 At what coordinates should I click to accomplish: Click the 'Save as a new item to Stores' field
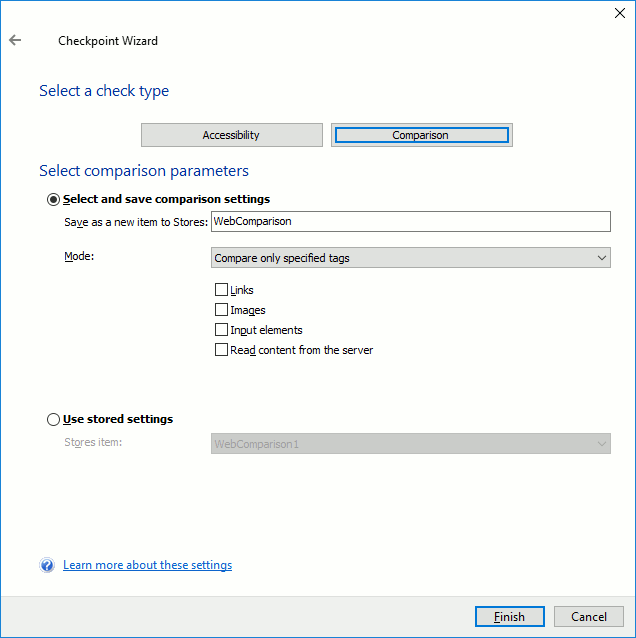tap(411, 221)
